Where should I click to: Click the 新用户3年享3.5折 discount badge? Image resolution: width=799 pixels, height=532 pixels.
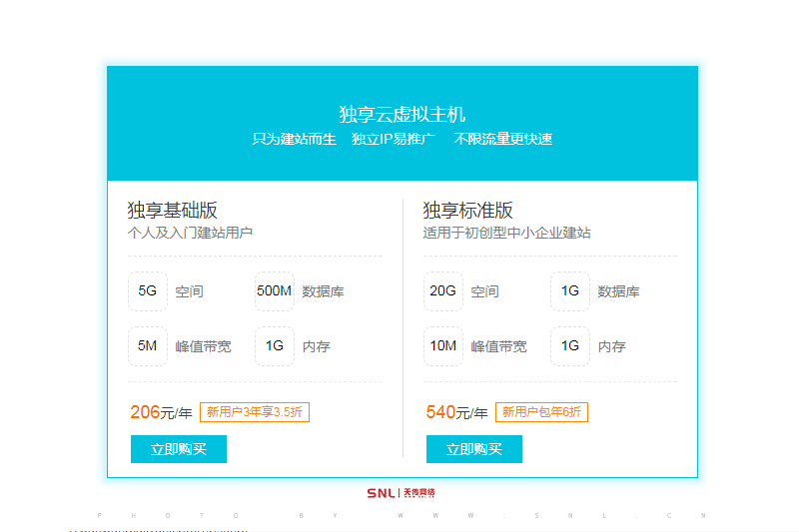(255, 412)
